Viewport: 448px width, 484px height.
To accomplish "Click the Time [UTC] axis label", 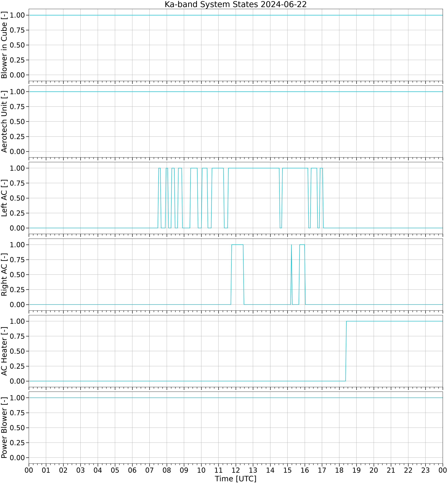I will [236, 479].
